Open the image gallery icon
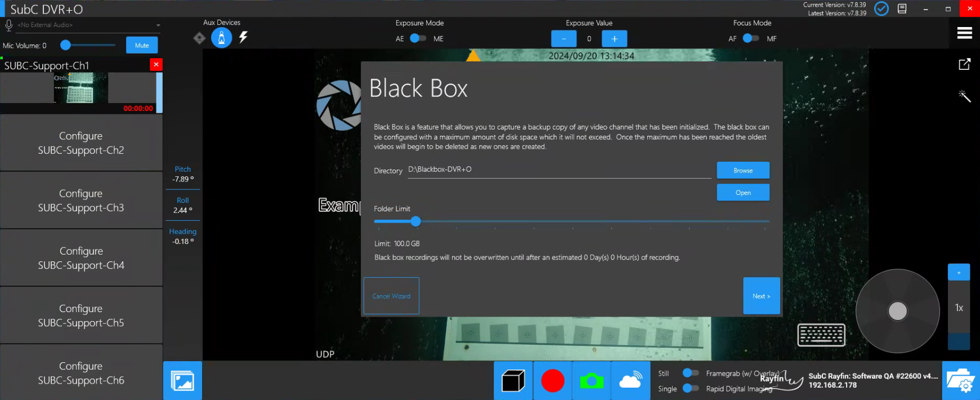The height and width of the screenshot is (400, 980). click(x=182, y=381)
